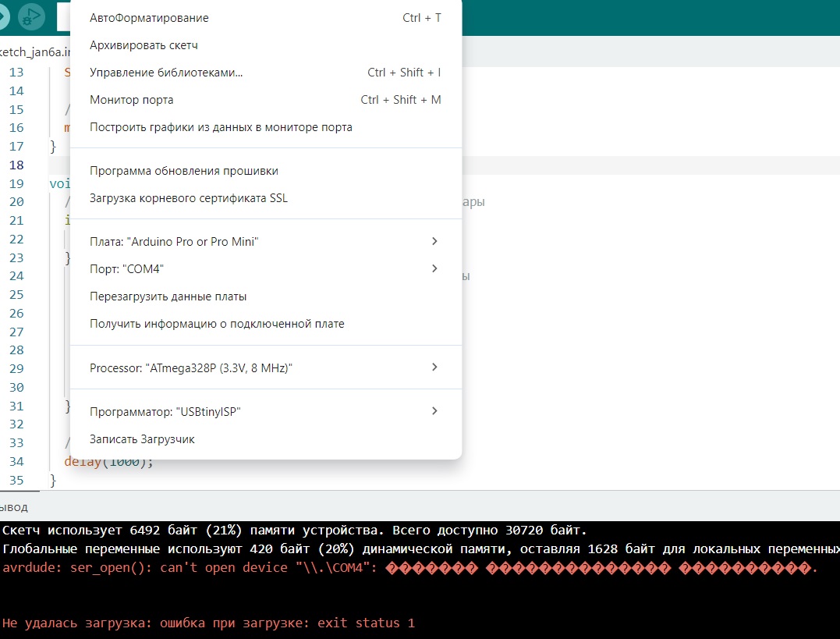
Task: Expand the Processor ATmega328P submenu arrow
Action: (x=434, y=367)
